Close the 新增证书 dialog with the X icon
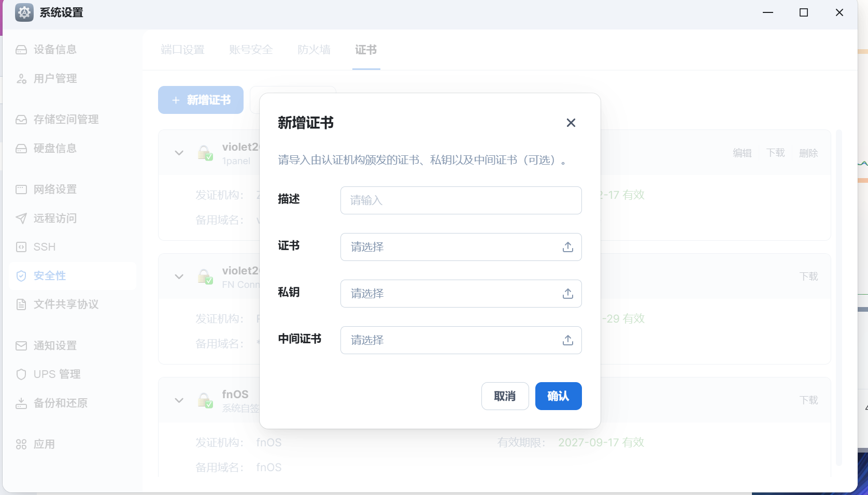868x495 pixels. click(571, 123)
